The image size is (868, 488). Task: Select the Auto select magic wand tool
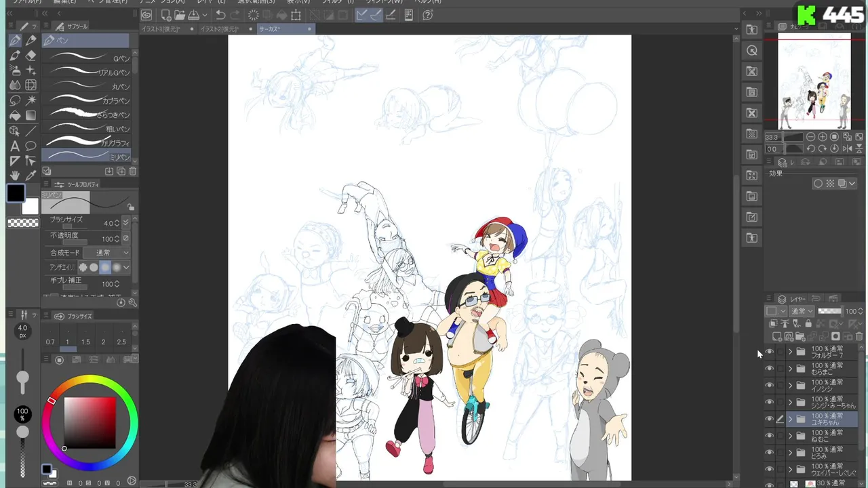pyautogui.click(x=31, y=100)
